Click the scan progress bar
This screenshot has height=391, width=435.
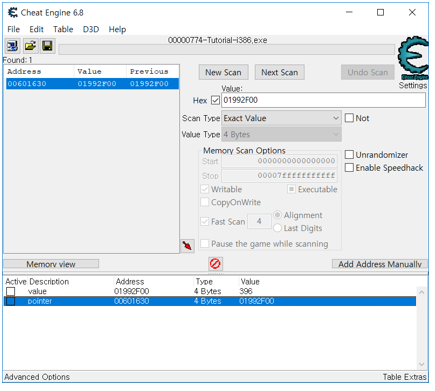(x=227, y=50)
